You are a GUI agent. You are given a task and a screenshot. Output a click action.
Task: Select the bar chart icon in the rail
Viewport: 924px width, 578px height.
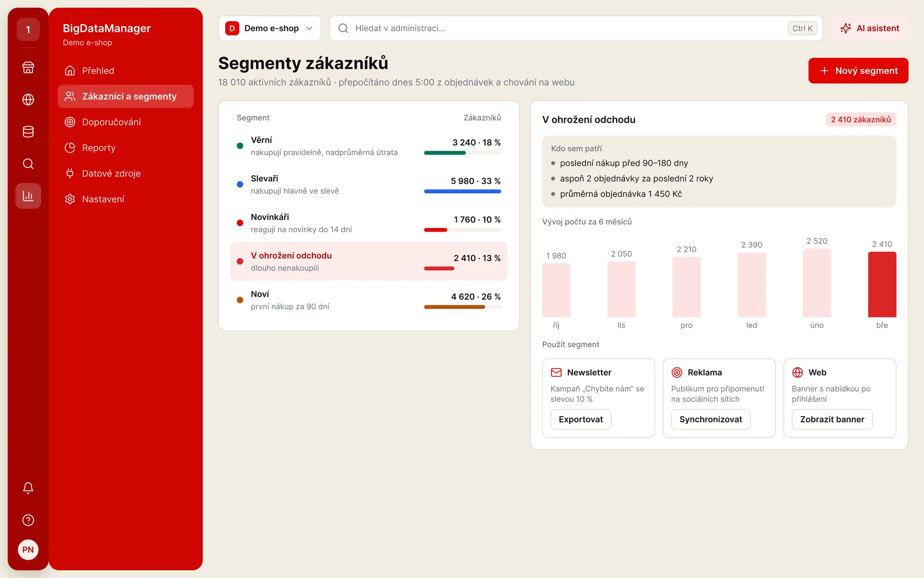28,196
